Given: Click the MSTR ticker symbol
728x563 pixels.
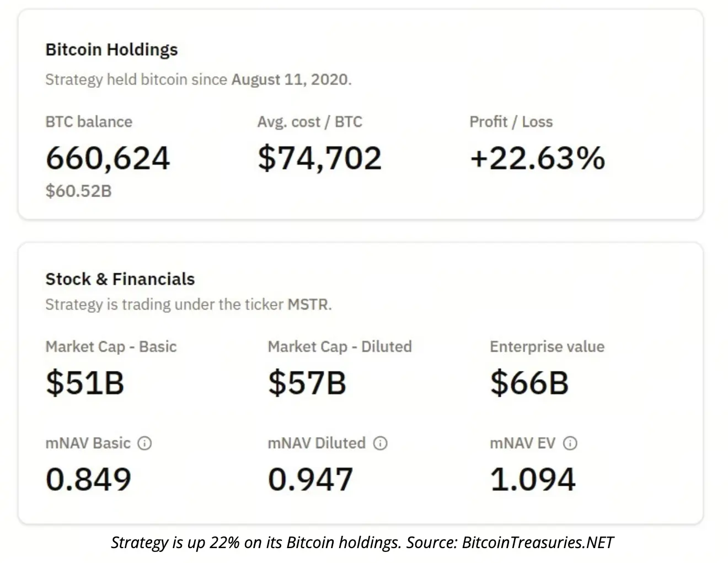Looking at the screenshot, I should [x=308, y=305].
